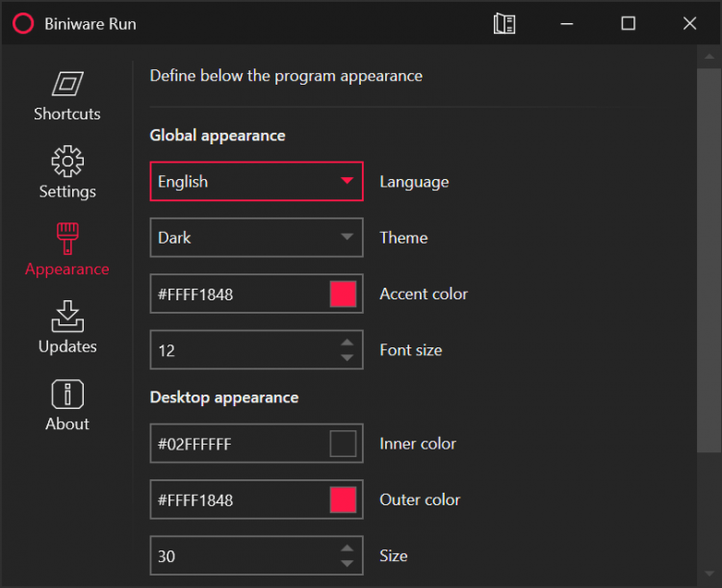Open the About info icon
The width and height of the screenshot is (722, 588).
tap(67, 395)
